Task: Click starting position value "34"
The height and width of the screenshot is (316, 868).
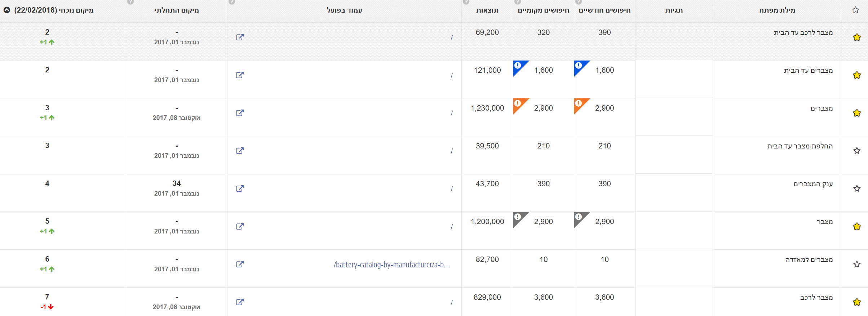Action: tap(177, 183)
